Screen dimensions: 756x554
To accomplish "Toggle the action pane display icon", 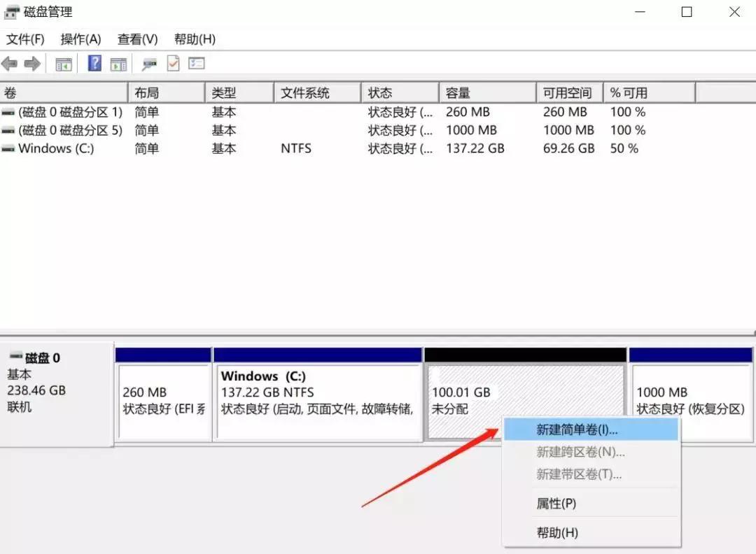I will tap(118, 63).
